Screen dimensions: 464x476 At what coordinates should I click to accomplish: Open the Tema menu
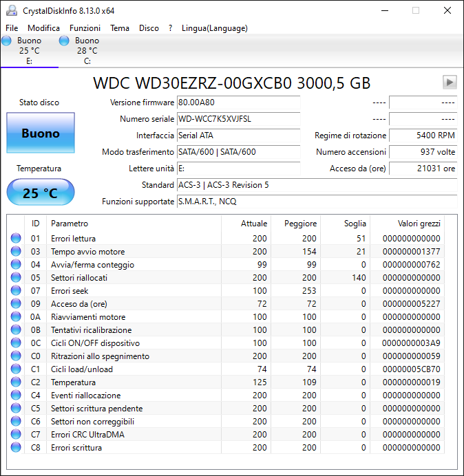tap(120, 28)
